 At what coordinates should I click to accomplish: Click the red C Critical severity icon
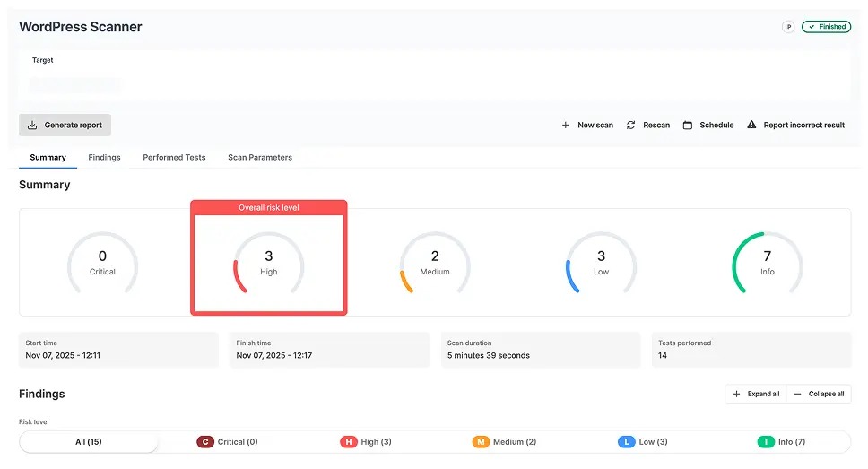click(205, 442)
